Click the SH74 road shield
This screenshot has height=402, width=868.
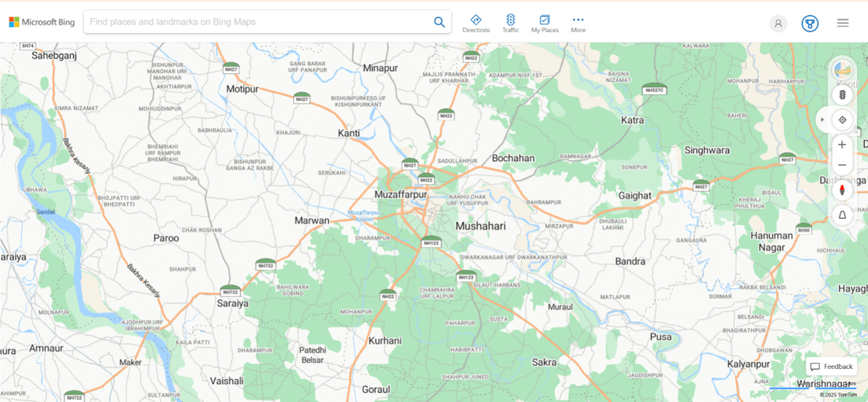click(28, 46)
